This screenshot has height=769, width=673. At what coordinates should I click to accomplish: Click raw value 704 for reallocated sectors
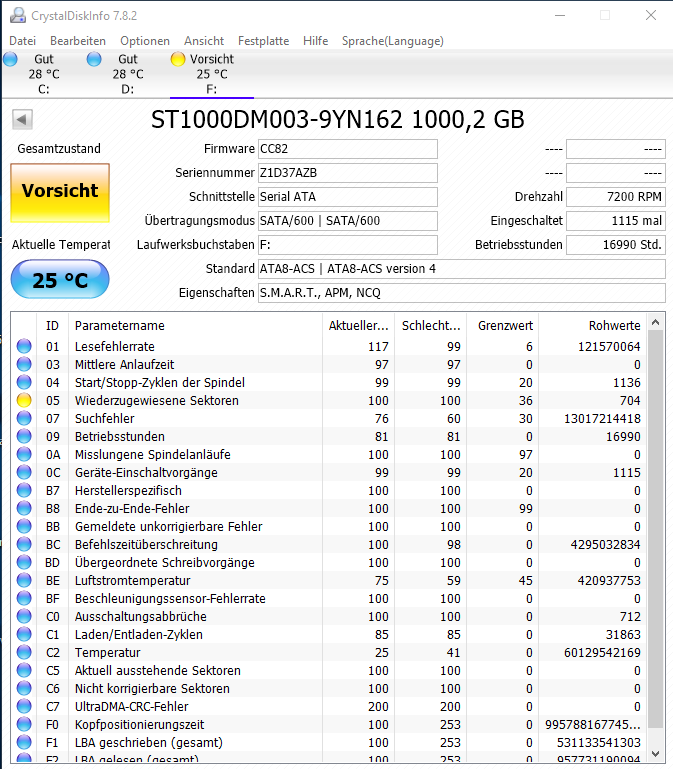click(629, 401)
